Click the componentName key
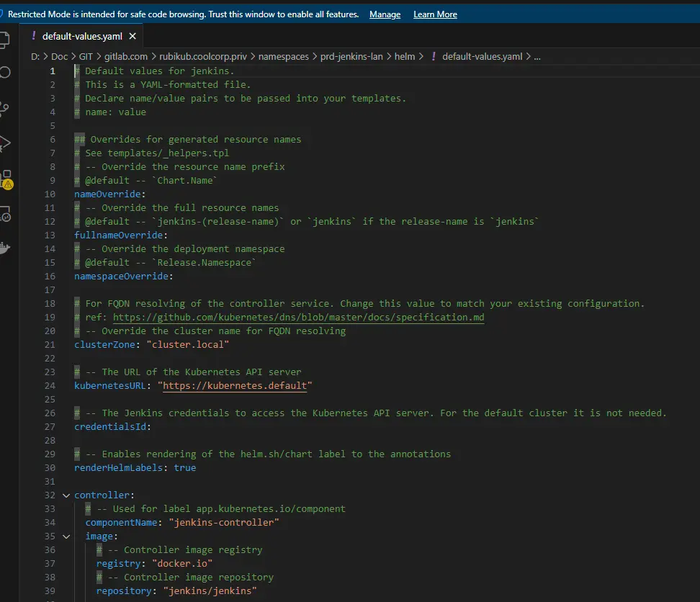700x602 pixels. pos(122,523)
